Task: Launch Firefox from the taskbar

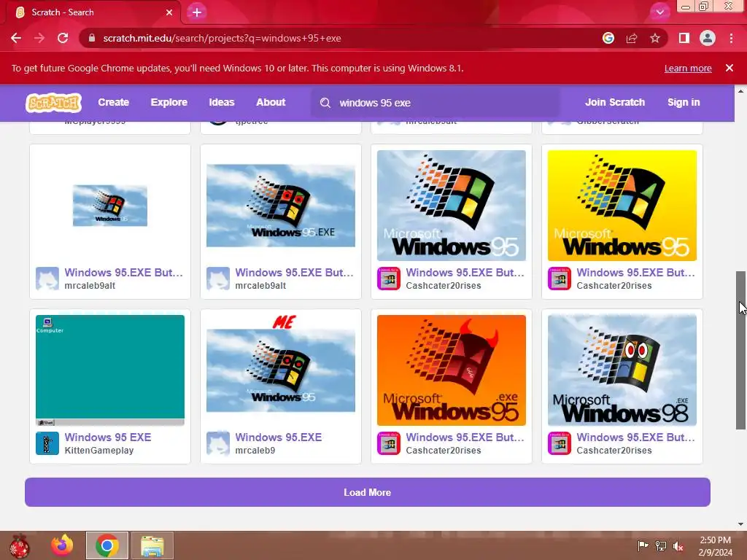Action: pos(63,545)
